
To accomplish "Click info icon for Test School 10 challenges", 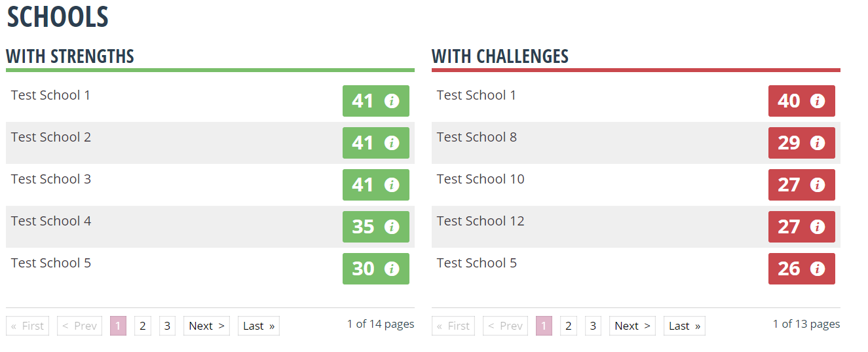I will 818,185.
